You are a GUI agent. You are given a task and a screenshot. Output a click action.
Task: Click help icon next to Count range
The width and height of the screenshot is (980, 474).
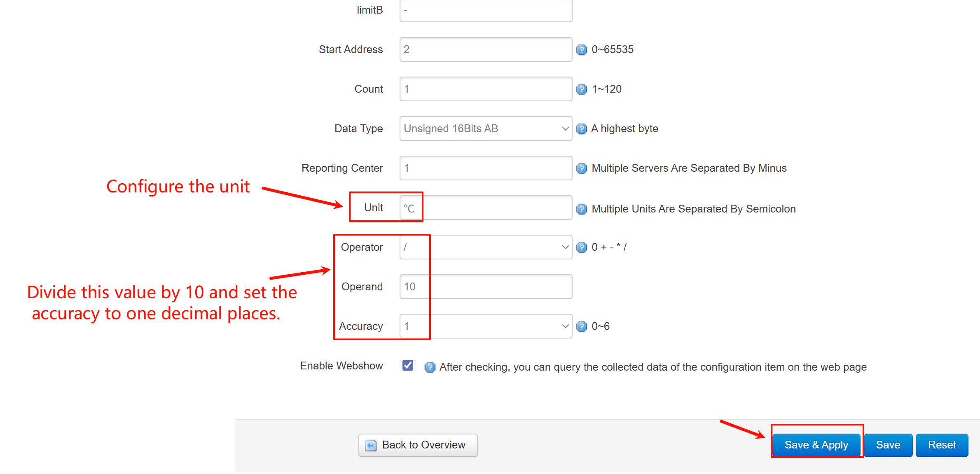click(581, 89)
